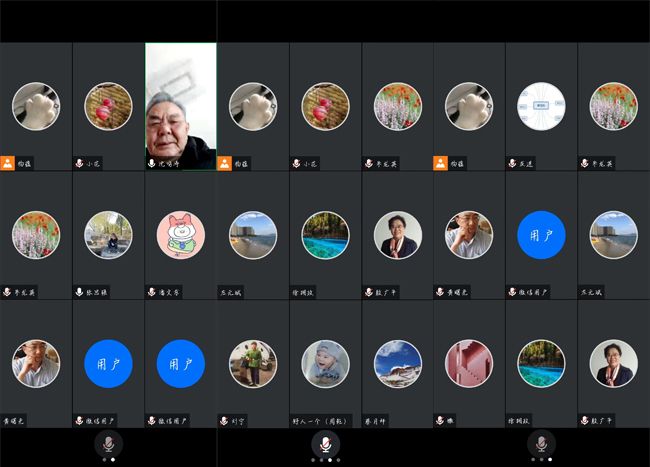
Task: Select the pink building avatar of 雅
Action: tap(469, 364)
